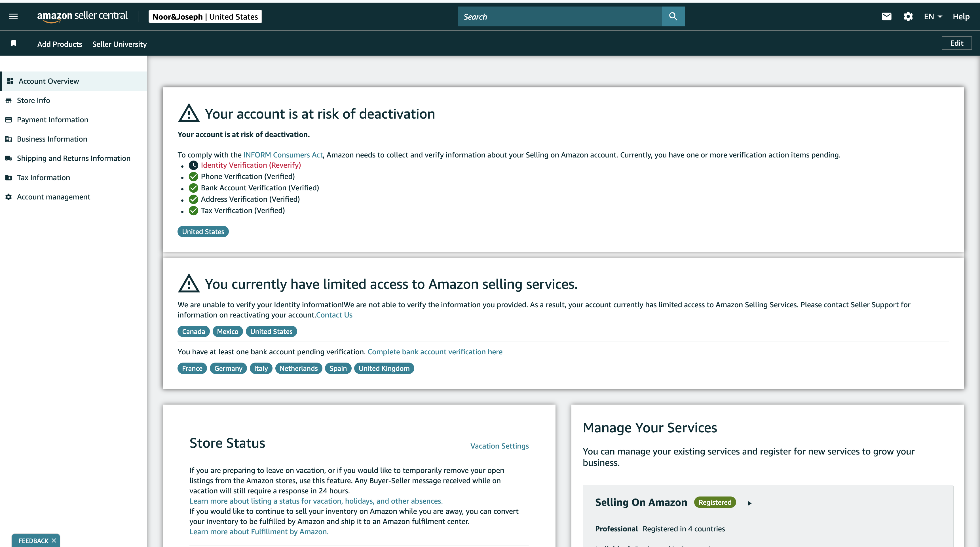This screenshot has height=547, width=980.
Task: Click the Shipping and Returns truck icon
Action: pyautogui.click(x=9, y=158)
